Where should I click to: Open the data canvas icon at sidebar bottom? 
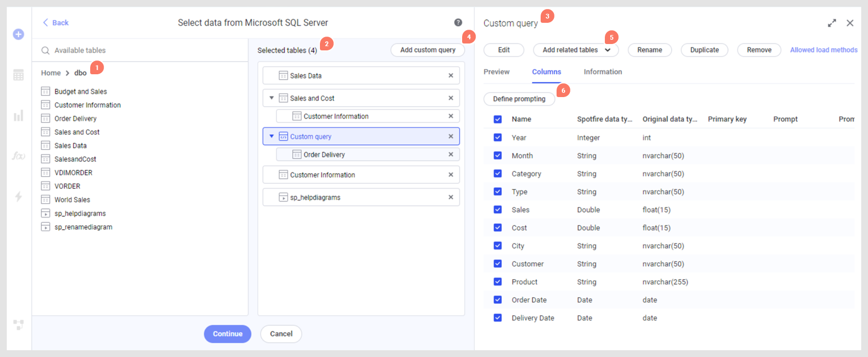coord(19,325)
